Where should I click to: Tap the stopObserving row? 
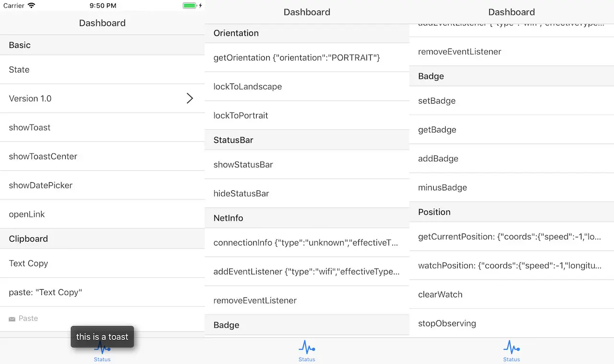coord(511,323)
